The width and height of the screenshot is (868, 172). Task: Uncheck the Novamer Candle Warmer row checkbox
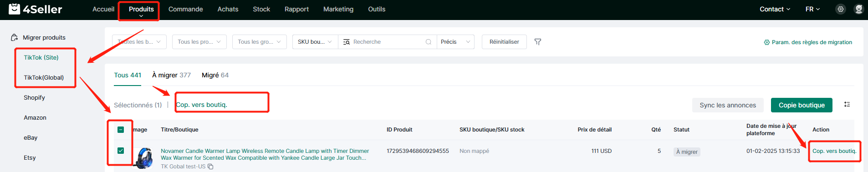click(121, 151)
